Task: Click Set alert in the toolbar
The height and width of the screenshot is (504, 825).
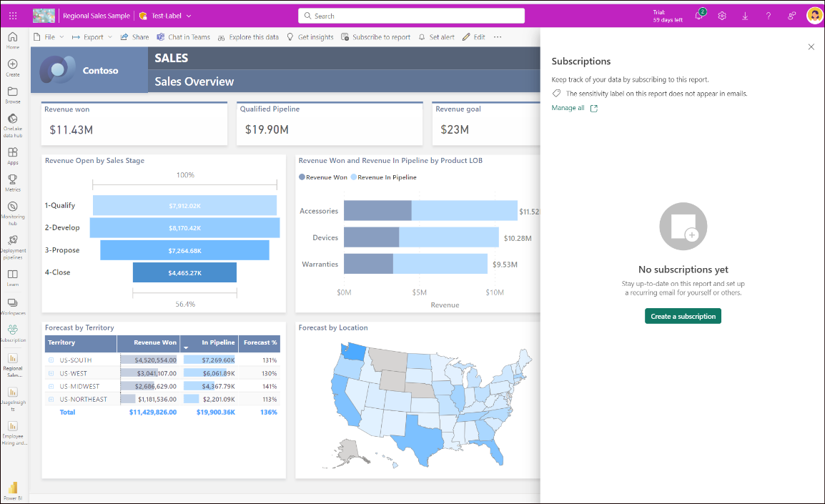Action: click(436, 37)
